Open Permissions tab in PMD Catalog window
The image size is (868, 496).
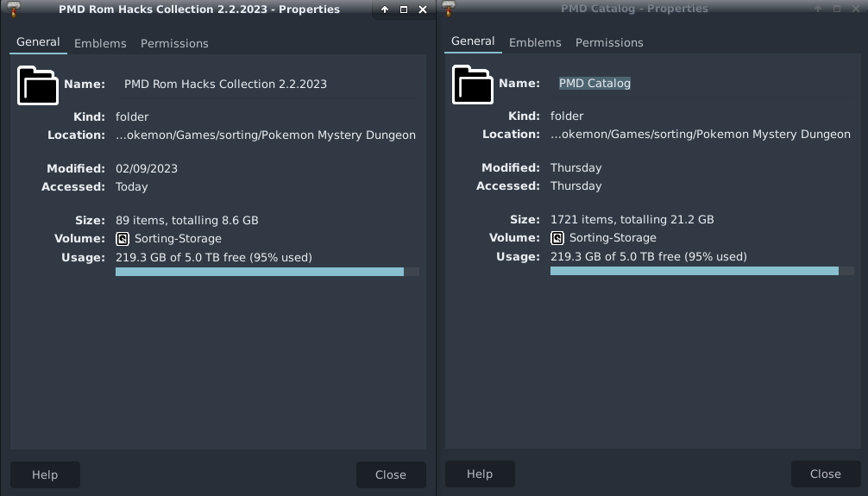tap(609, 42)
